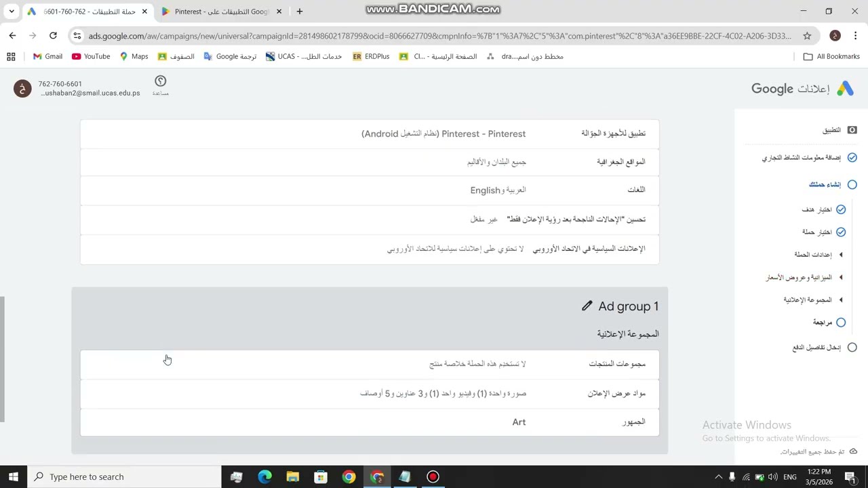
Task: Open the geographic locations row
Action: coord(370,162)
